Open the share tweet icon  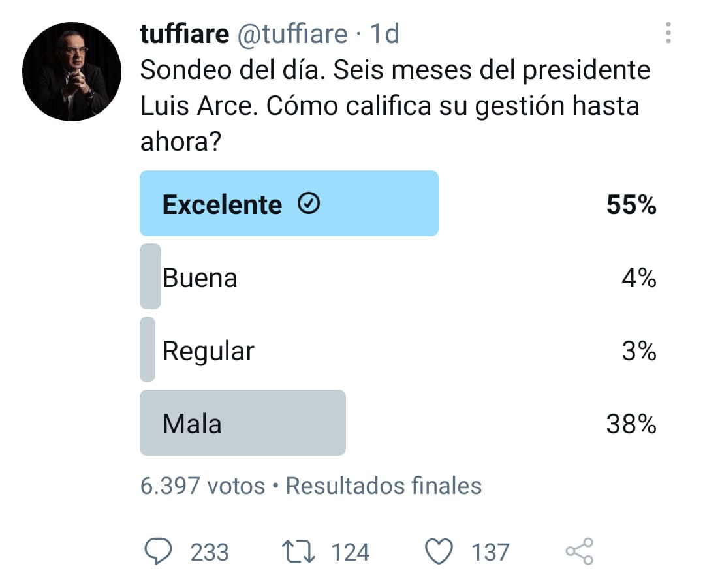coord(580,551)
